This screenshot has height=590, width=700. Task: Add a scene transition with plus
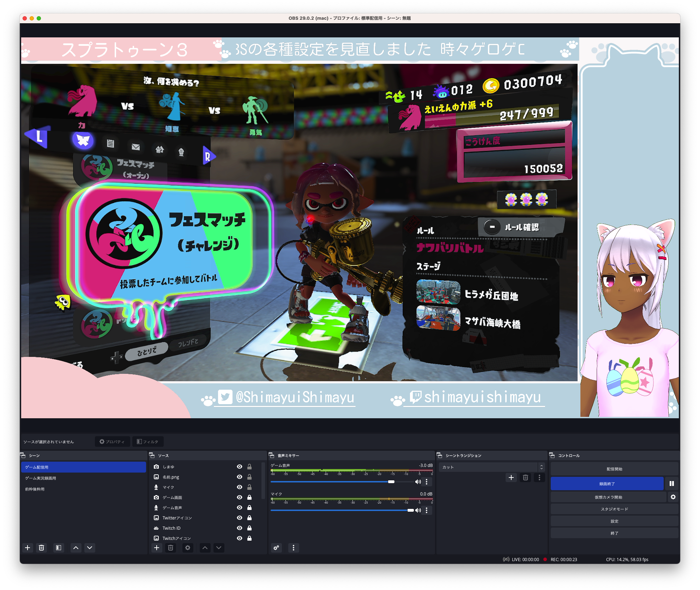tap(511, 478)
